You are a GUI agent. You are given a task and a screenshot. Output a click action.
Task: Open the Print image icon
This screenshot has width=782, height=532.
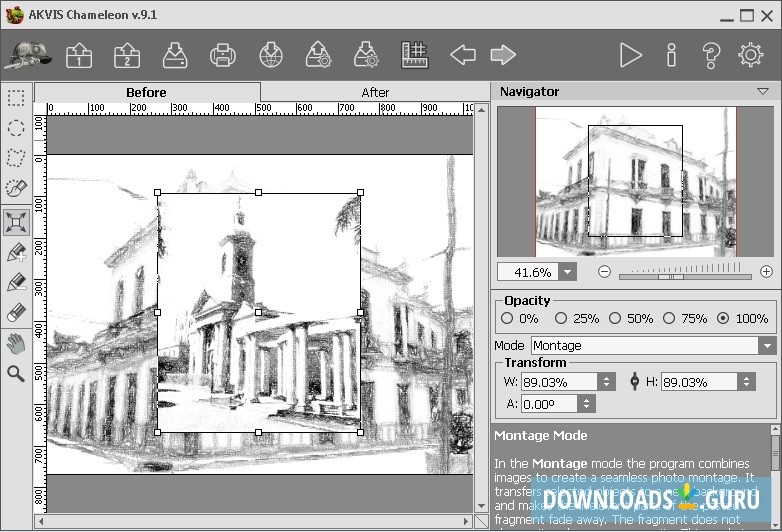(x=222, y=55)
